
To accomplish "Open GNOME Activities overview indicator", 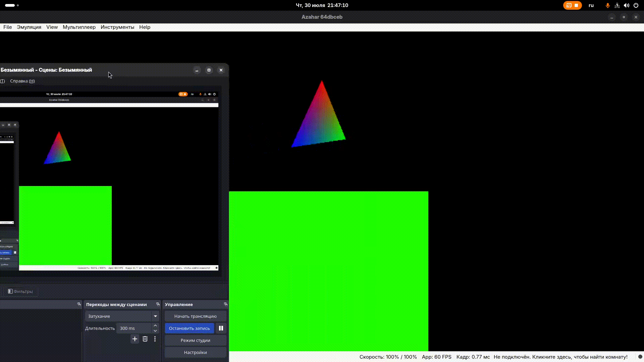I will 12,5.
